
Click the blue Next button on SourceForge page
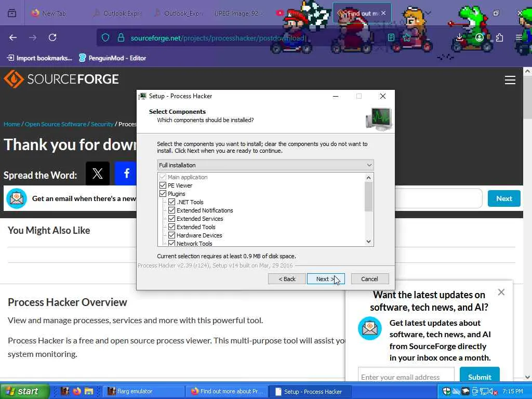tap(504, 198)
